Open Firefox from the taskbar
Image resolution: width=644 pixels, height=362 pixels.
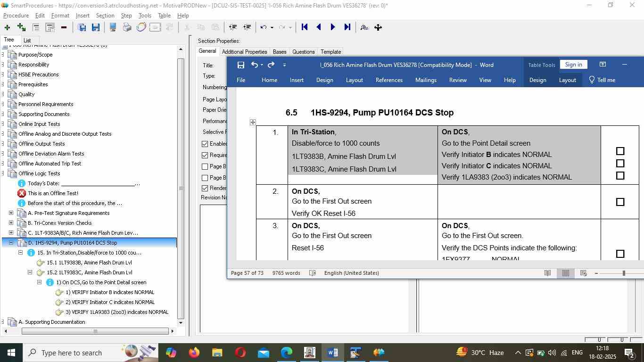[x=194, y=353]
